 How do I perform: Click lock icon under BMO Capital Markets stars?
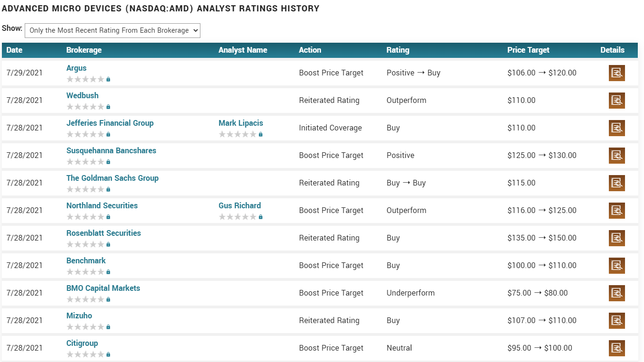pos(108,299)
